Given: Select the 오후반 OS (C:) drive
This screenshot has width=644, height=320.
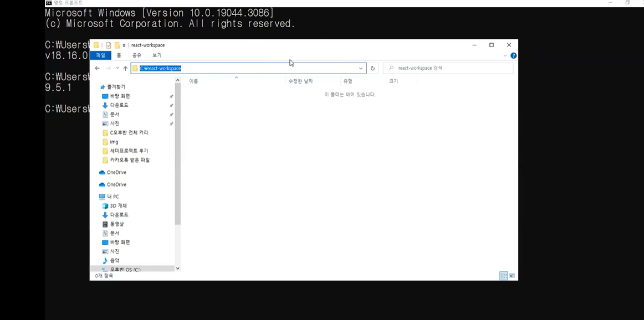Looking at the screenshot, I should pos(125,270).
